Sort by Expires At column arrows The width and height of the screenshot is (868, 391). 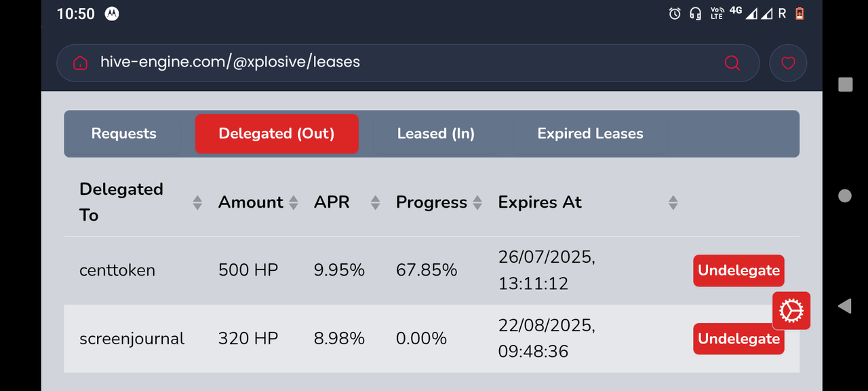(x=673, y=202)
